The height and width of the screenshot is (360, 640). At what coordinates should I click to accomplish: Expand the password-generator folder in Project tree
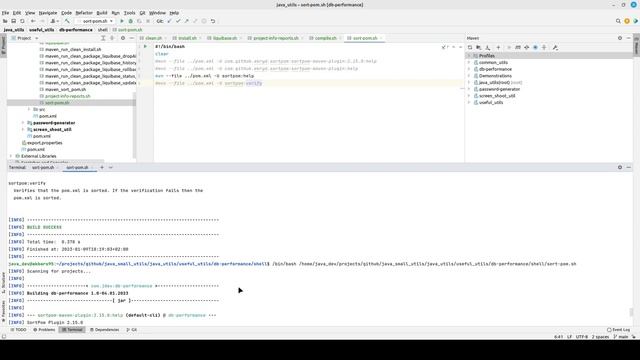click(23, 123)
